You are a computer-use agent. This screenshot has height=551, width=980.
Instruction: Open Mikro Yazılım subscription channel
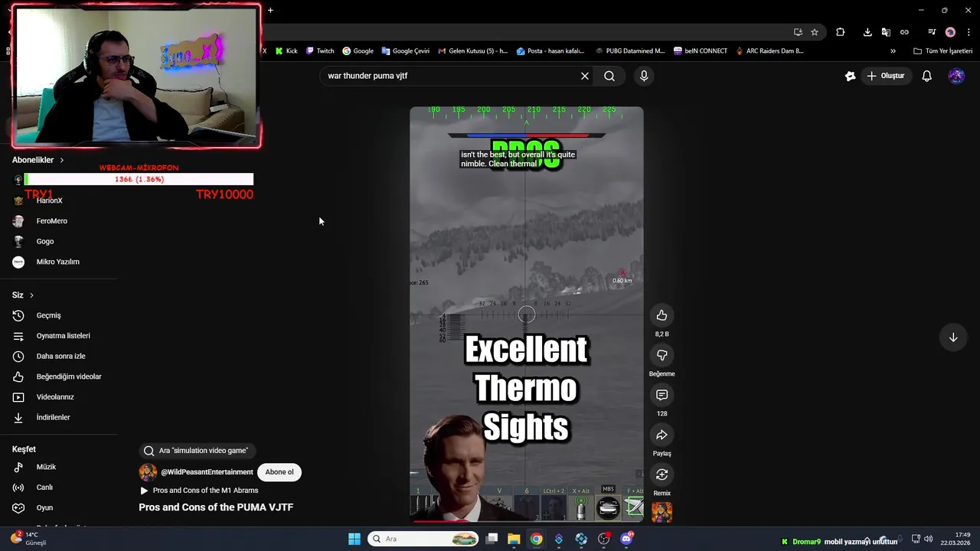pyautogui.click(x=60, y=262)
